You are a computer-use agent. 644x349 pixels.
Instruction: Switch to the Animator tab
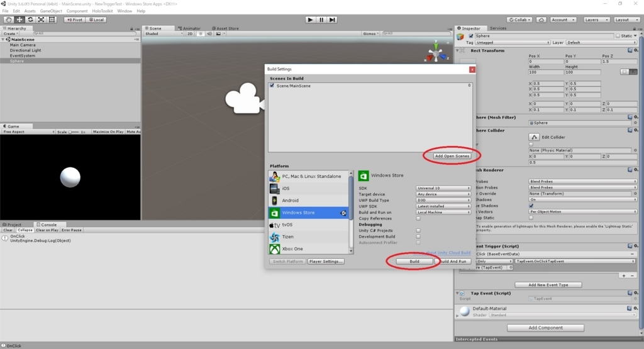tap(189, 28)
